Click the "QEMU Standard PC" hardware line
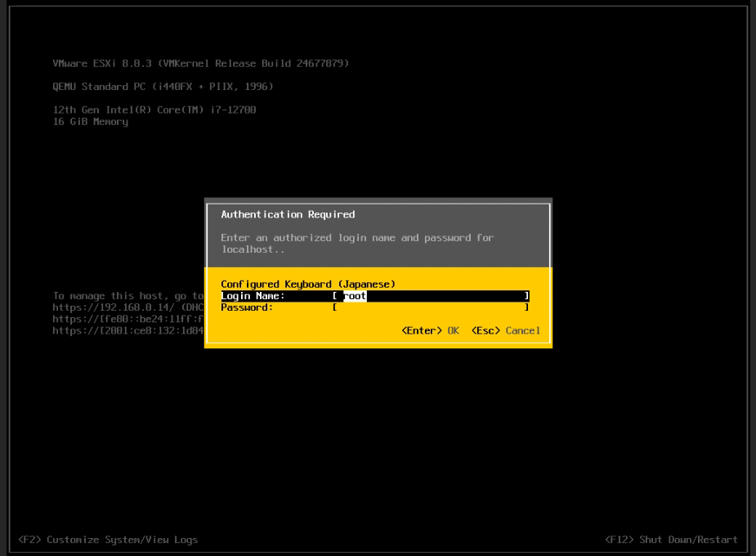 (x=163, y=87)
